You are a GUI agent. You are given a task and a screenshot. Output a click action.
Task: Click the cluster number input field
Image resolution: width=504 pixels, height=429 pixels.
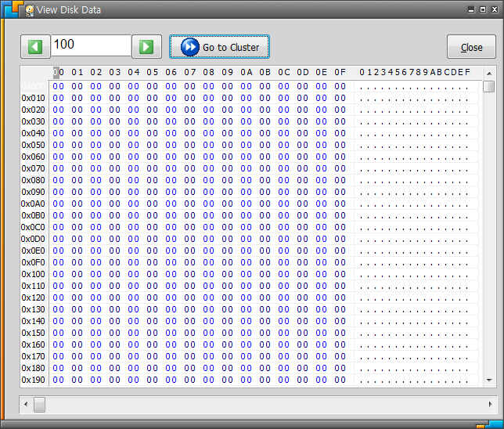[x=91, y=45]
